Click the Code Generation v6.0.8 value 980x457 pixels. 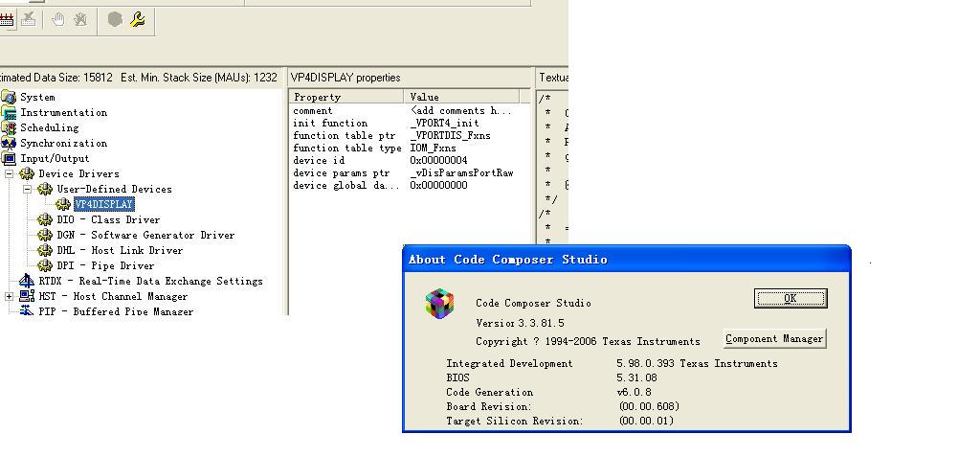point(634,392)
